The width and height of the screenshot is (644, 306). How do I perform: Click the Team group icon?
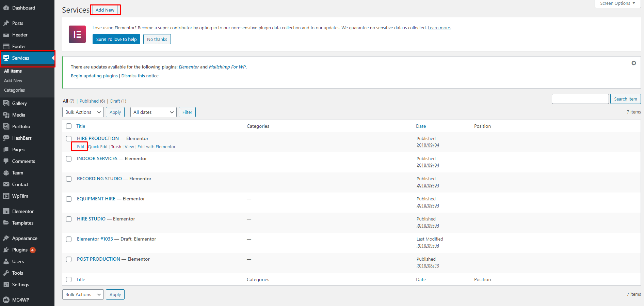[x=6, y=173]
